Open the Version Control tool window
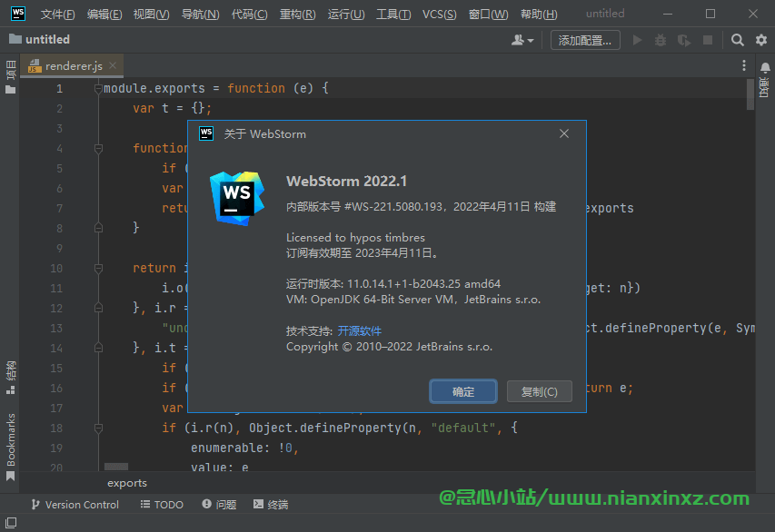This screenshot has width=775, height=532. tap(75, 505)
